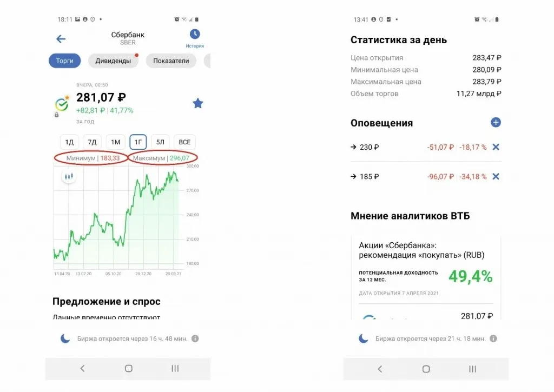
Task: Delete the 230 ₽ price alert
Action: click(496, 147)
